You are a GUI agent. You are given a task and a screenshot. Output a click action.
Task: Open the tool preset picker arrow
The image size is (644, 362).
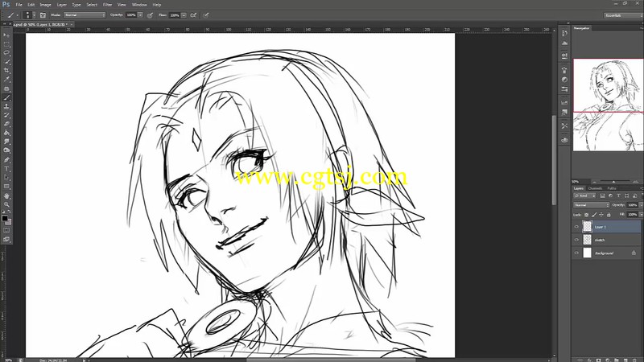tap(17, 15)
